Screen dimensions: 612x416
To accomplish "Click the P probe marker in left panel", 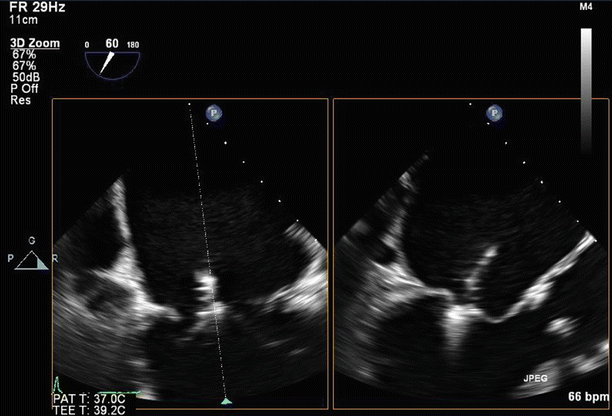I will pyautogui.click(x=214, y=114).
